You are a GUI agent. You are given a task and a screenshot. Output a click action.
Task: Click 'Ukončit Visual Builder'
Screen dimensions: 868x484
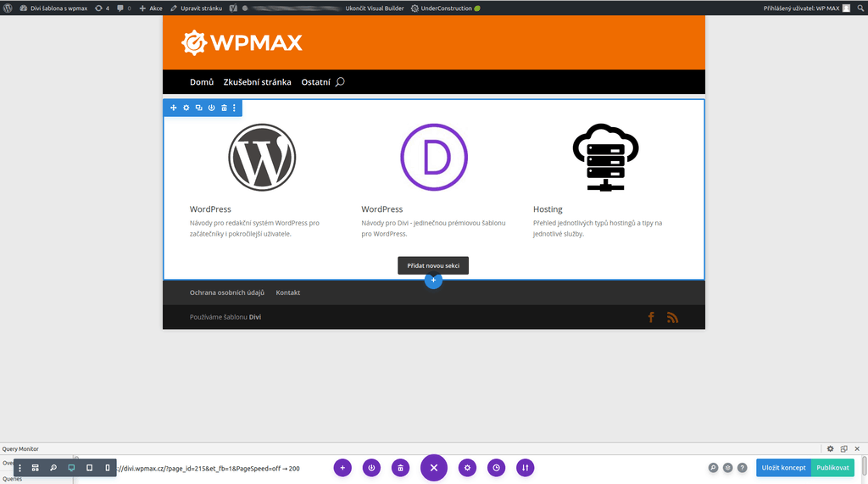tap(375, 8)
